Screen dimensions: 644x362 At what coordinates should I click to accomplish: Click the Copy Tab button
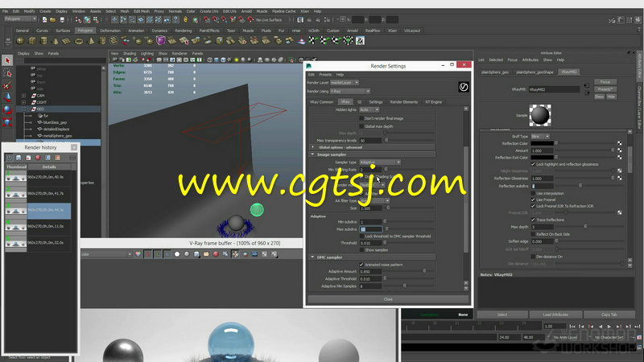[x=609, y=315]
